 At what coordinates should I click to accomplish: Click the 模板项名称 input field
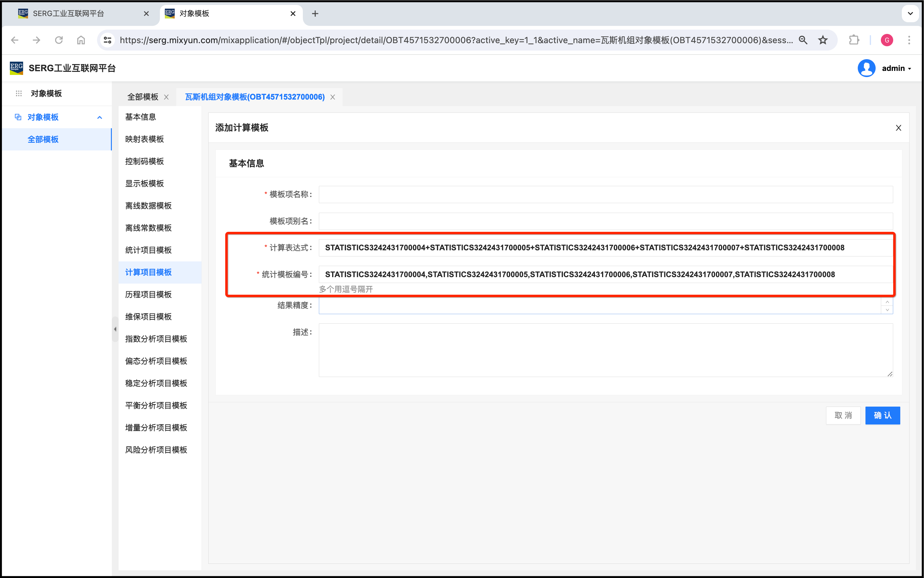tap(605, 195)
